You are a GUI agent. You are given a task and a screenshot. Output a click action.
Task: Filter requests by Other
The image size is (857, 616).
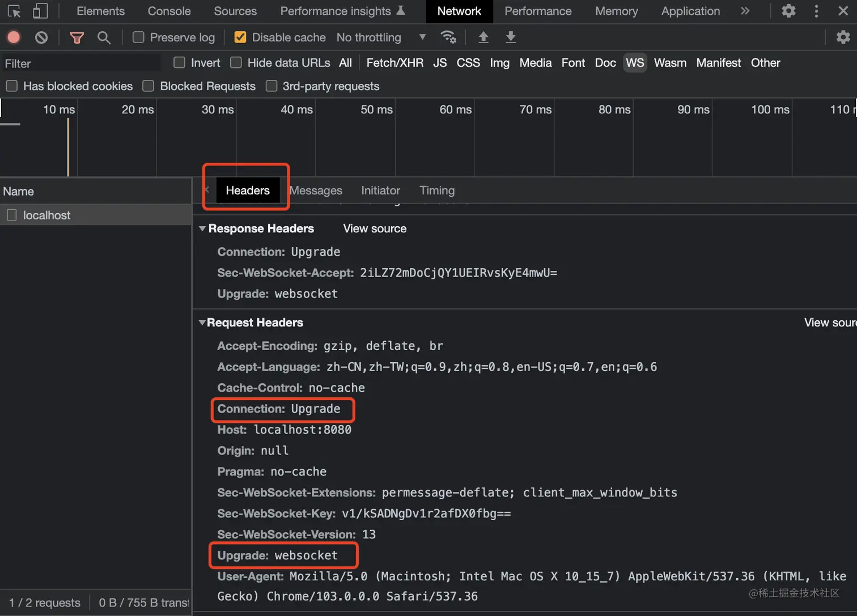[x=765, y=63]
